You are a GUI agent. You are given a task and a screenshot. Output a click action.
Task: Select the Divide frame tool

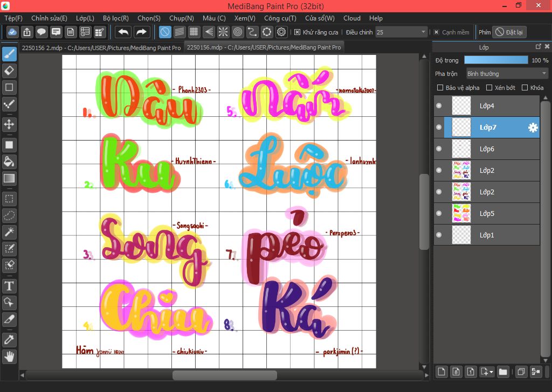pos(9,319)
